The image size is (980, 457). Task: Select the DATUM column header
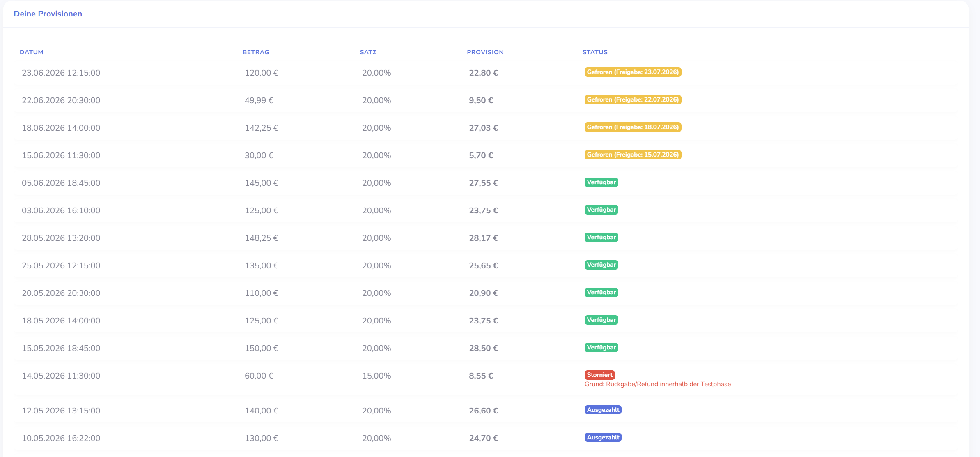[x=32, y=52]
